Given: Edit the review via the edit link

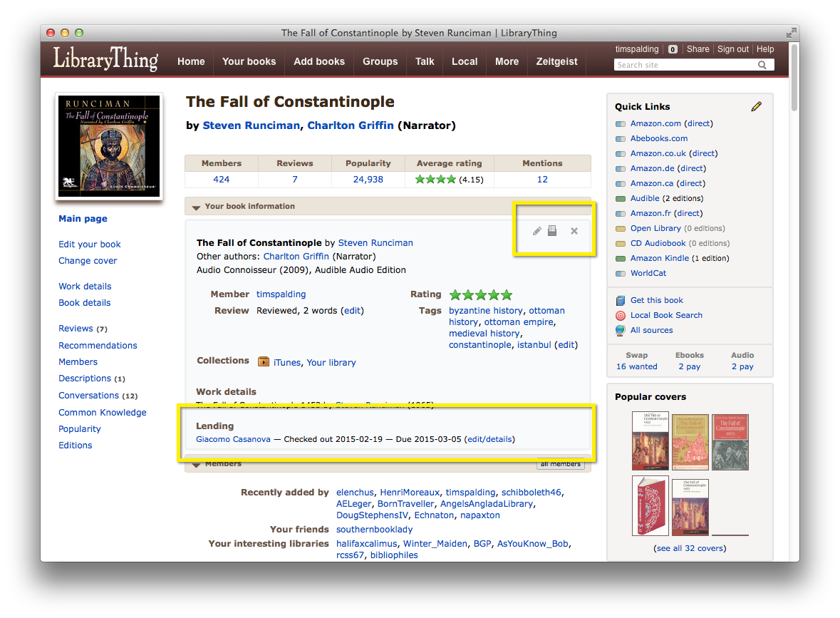Looking at the screenshot, I should 352,311.
